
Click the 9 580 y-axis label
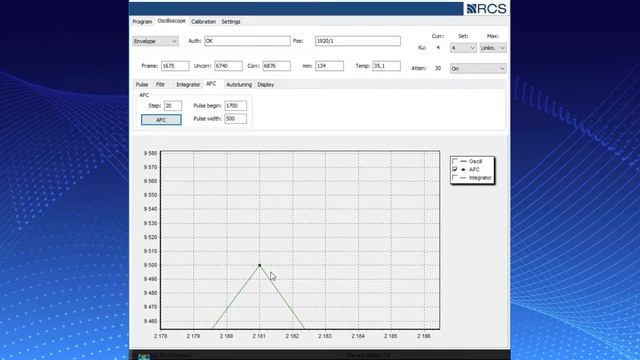(150, 153)
